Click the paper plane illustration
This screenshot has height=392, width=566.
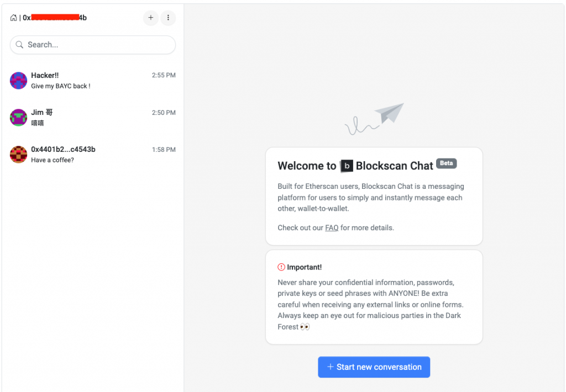pos(389,113)
